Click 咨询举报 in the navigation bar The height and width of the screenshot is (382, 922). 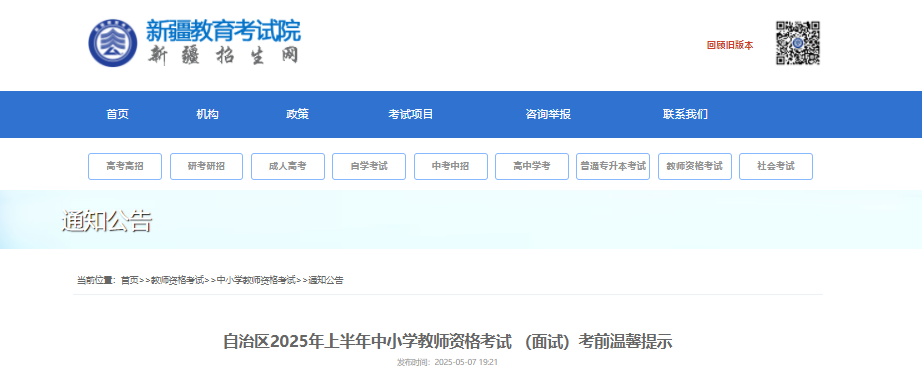(548, 115)
